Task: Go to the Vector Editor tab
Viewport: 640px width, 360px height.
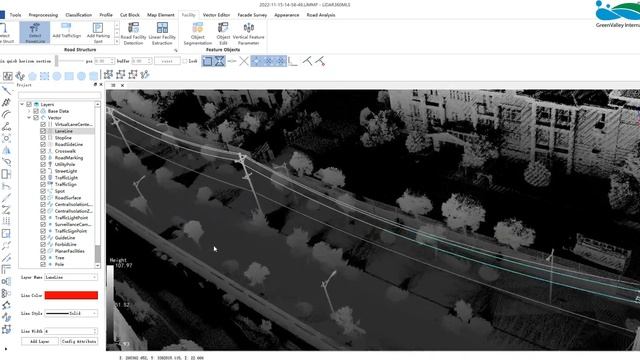Action: tap(216, 15)
